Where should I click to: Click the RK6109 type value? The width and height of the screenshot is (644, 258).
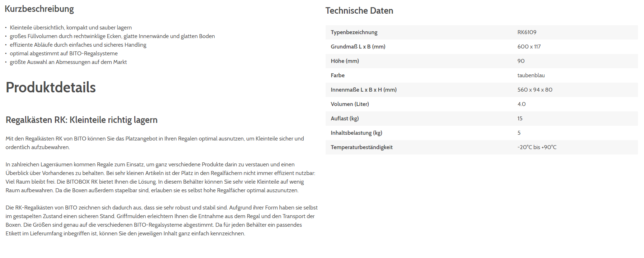[x=527, y=32]
